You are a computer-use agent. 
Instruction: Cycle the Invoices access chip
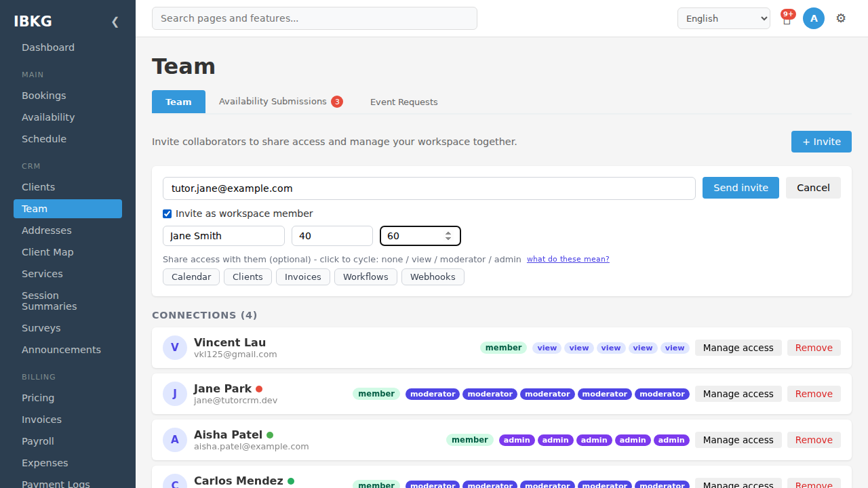point(303,277)
